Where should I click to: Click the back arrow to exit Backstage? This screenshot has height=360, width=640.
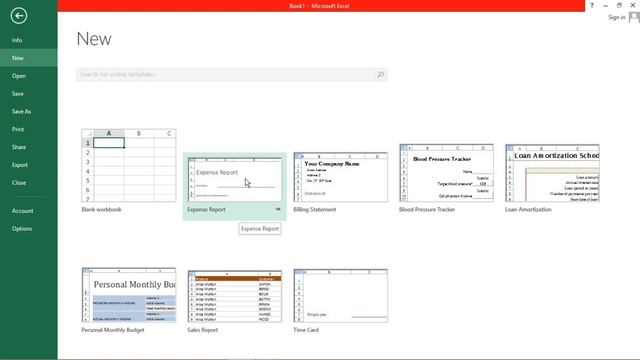19,16
